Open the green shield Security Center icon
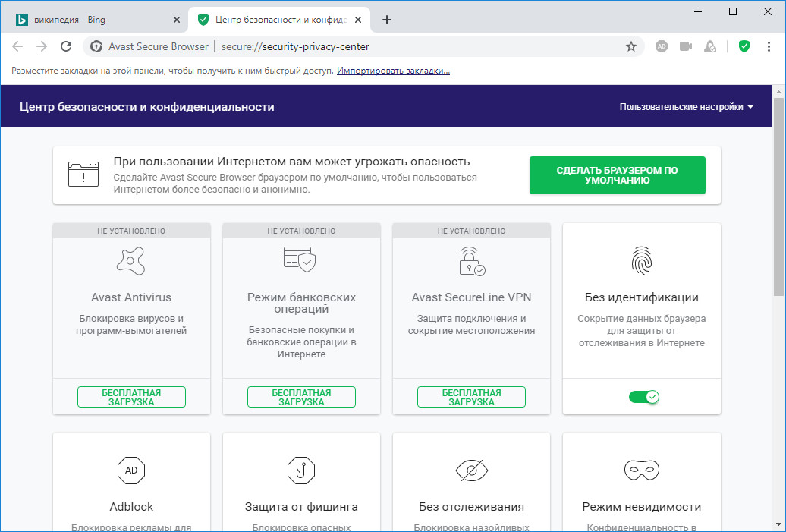 [x=744, y=46]
